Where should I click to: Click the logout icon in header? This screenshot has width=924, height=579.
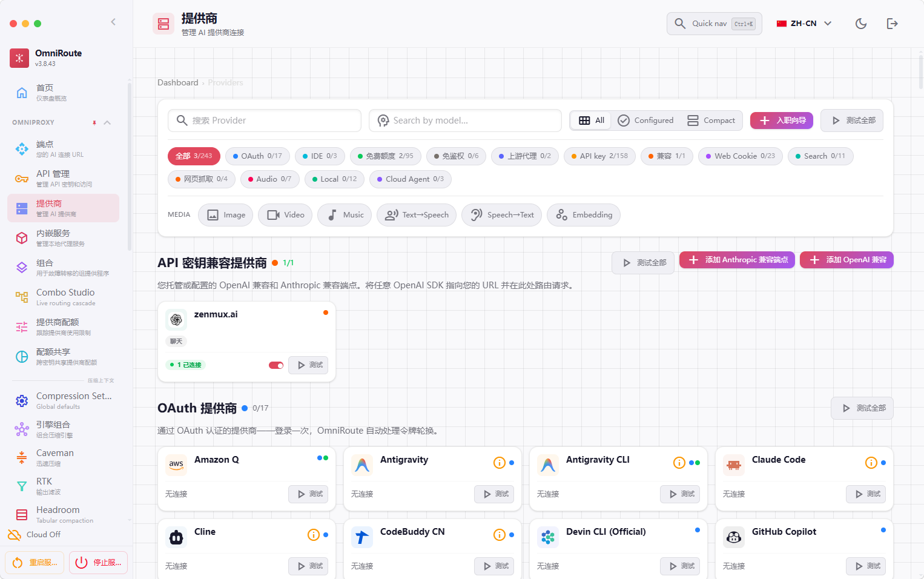pyautogui.click(x=892, y=24)
